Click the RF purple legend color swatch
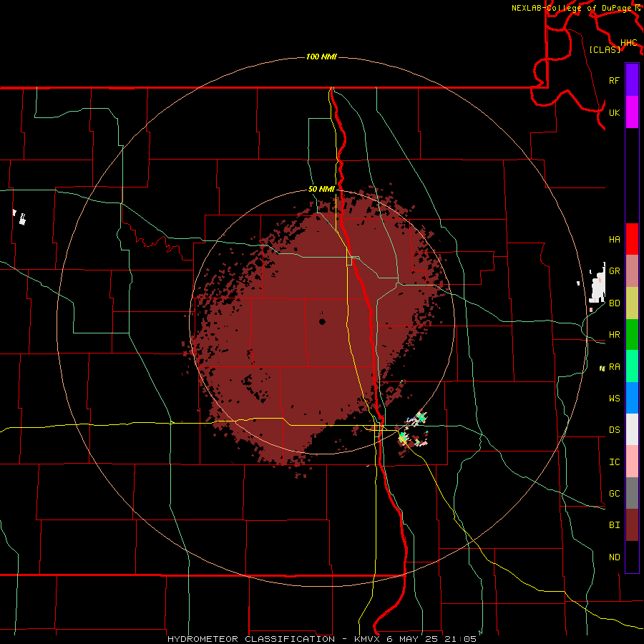This screenshot has height=644, width=644. [x=632, y=80]
